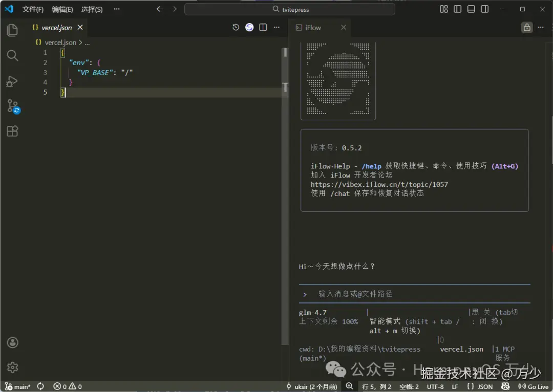This screenshot has width=553, height=392.
Task: Click Go Live in the status bar
Action: coord(533,386)
